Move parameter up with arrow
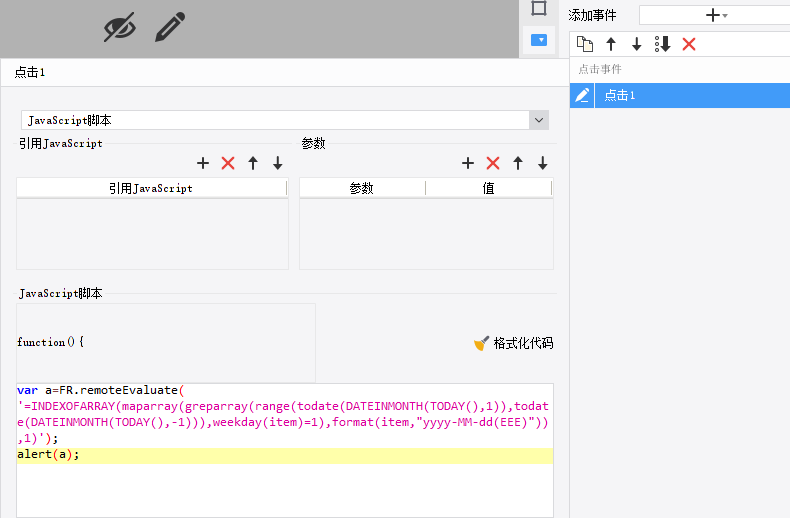 tap(518, 163)
